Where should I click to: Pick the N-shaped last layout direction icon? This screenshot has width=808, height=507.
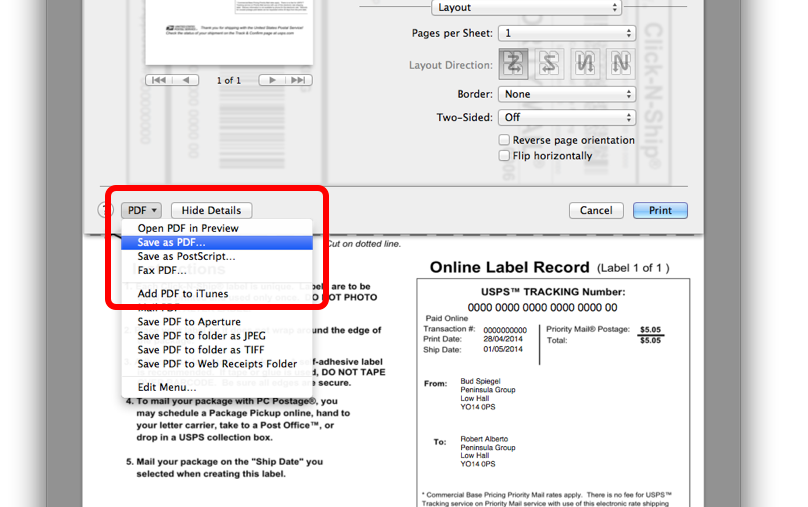[621, 64]
